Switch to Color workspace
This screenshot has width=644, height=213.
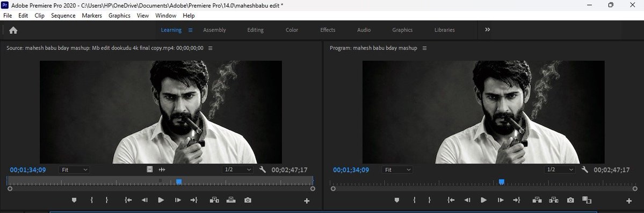pyautogui.click(x=292, y=30)
